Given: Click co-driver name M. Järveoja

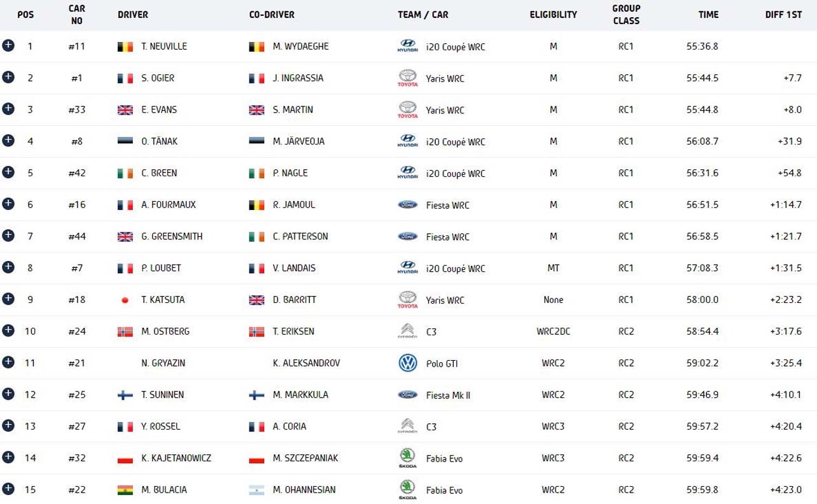Looking at the screenshot, I should coord(298,141).
